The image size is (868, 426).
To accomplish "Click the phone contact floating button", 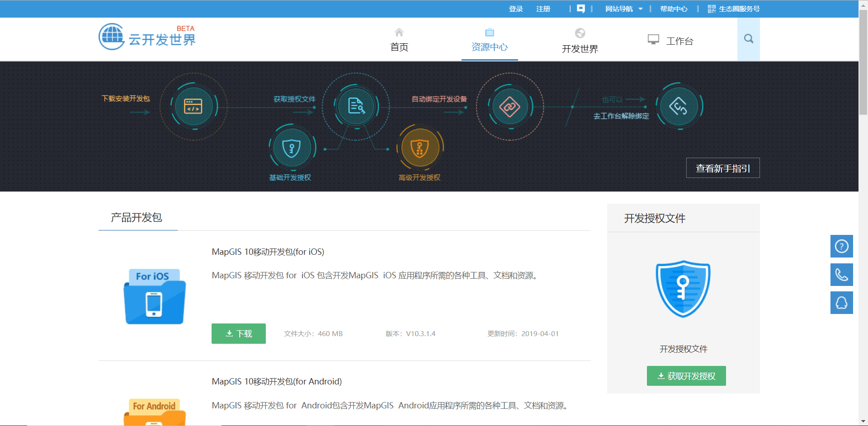I will 841,275.
